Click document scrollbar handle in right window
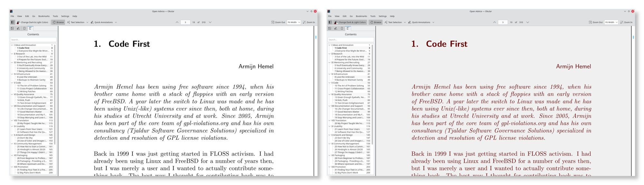This screenshot has height=185, width=644. [x=633, y=37]
